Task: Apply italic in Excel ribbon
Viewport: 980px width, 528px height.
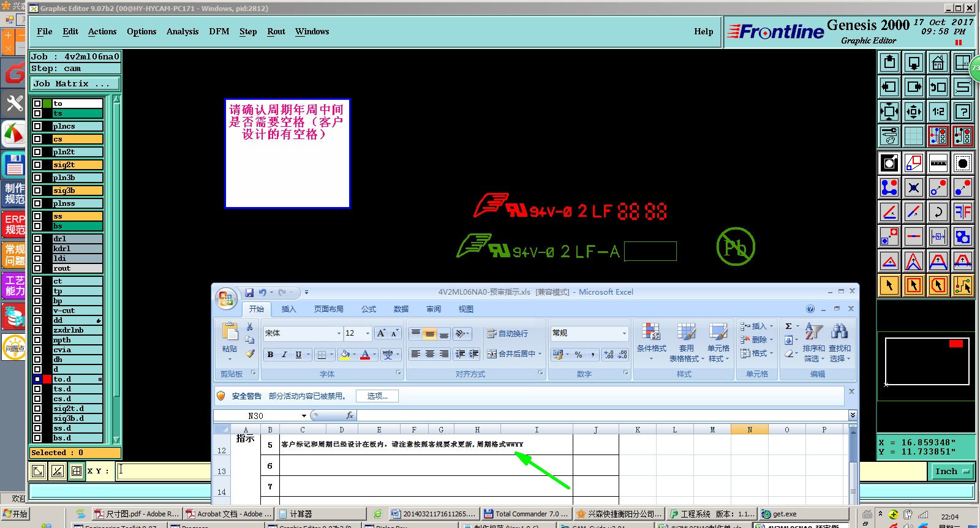Action: (284, 354)
